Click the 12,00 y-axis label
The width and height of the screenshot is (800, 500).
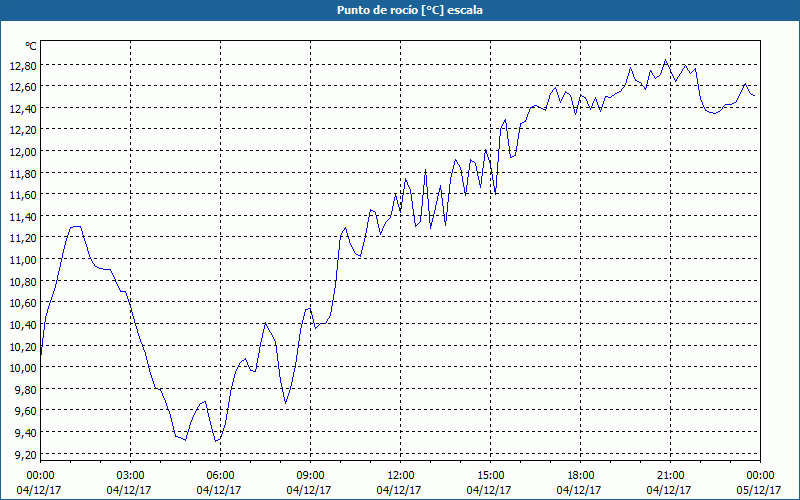23,152
